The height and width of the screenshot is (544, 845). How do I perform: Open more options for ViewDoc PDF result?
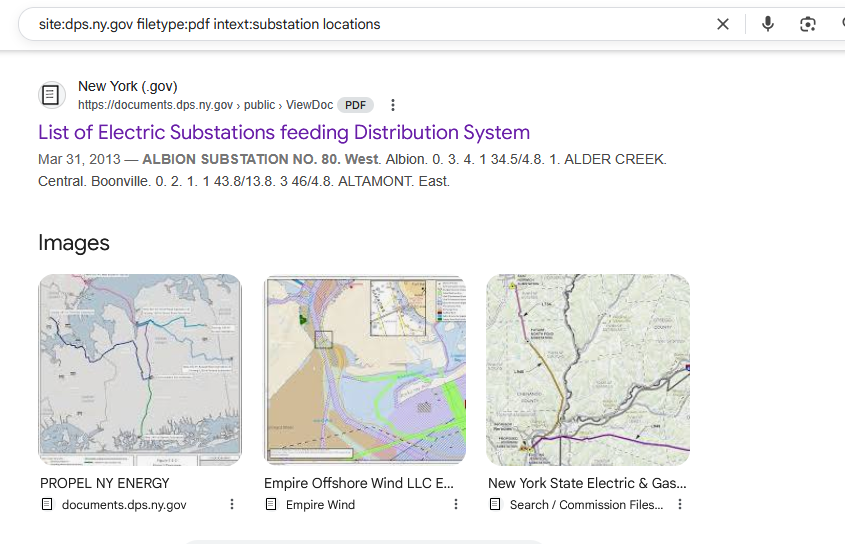[x=393, y=105]
